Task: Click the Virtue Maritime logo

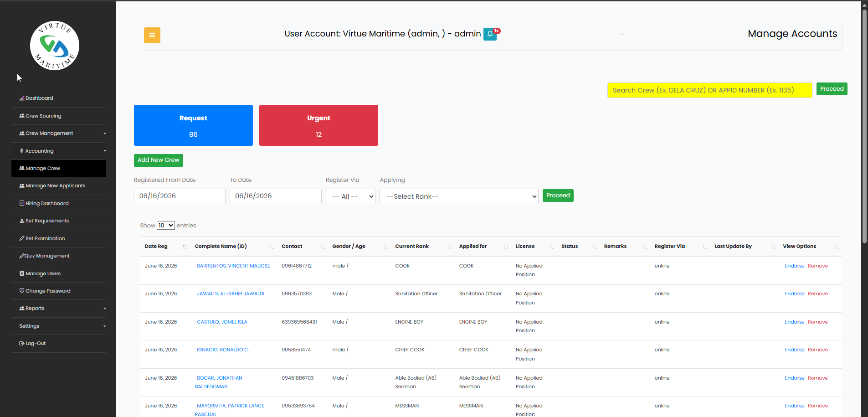Action: pyautogui.click(x=55, y=46)
